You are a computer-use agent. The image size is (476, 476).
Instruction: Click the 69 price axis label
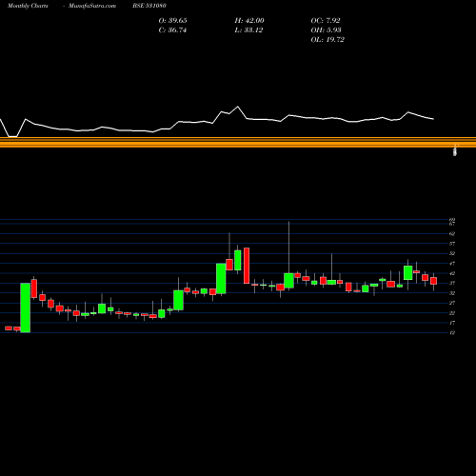coord(452,220)
